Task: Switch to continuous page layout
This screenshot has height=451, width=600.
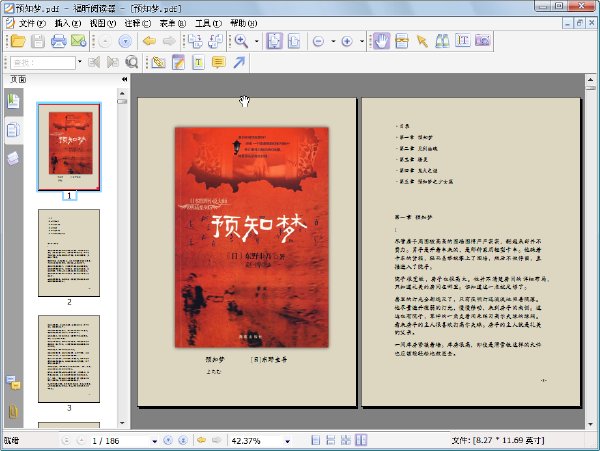Action: pyautogui.click(x=331, y=440)
